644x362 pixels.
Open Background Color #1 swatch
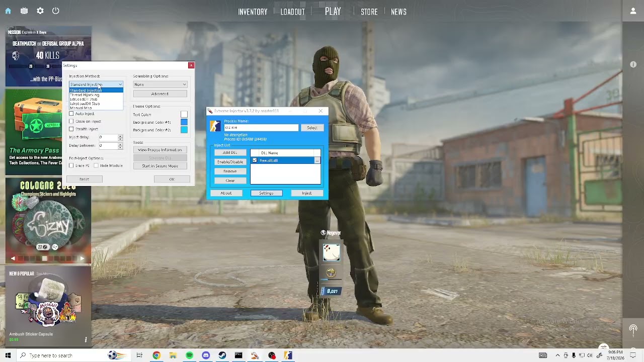tap(184, 122)
